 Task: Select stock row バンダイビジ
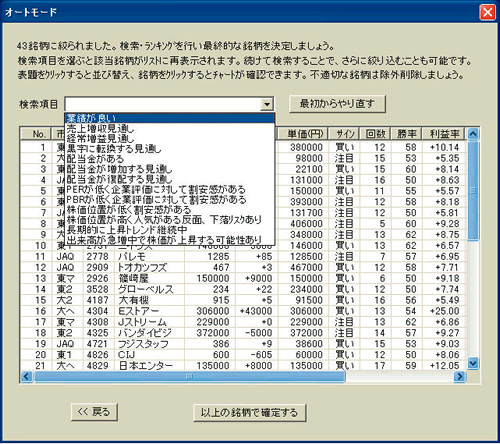click(243, 333)
